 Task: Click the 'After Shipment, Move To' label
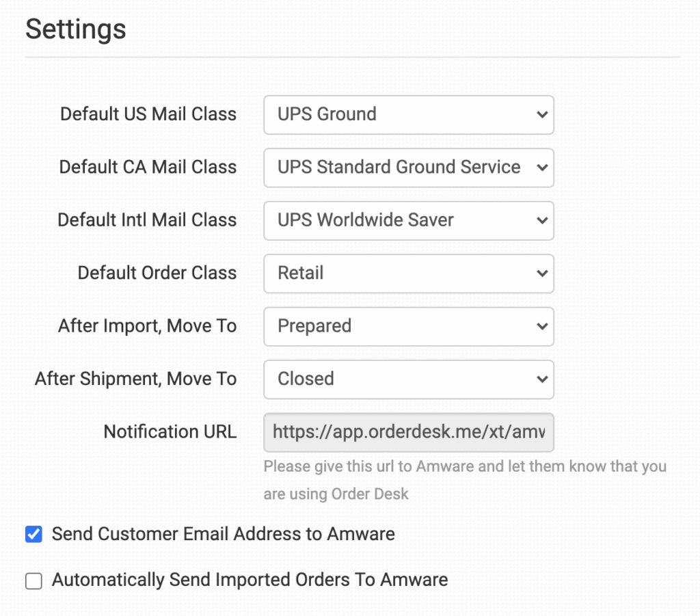135,379
